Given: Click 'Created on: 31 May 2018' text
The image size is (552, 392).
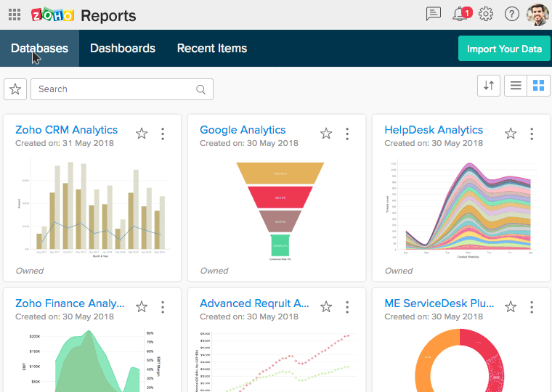Looking at the screenshot, I should (65, 143).
